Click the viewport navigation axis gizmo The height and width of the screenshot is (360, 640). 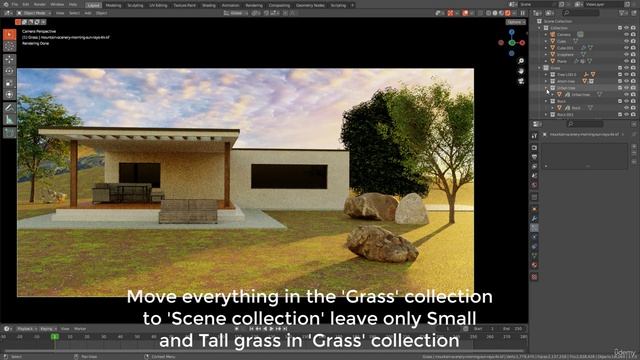coord(511,42)
